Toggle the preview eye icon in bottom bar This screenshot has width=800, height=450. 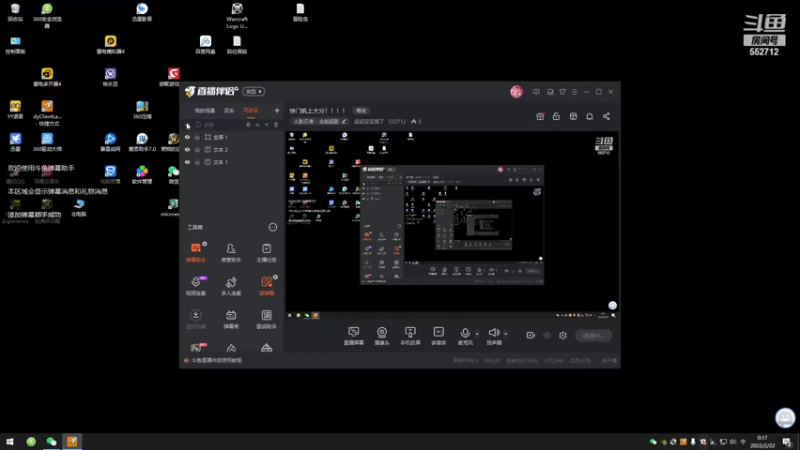click(x=547, y=335)
